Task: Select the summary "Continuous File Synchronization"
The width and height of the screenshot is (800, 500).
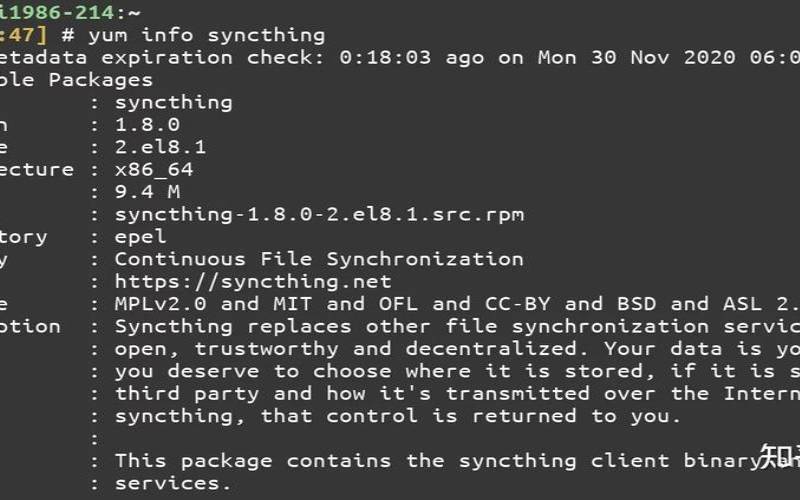Action: 319,259
